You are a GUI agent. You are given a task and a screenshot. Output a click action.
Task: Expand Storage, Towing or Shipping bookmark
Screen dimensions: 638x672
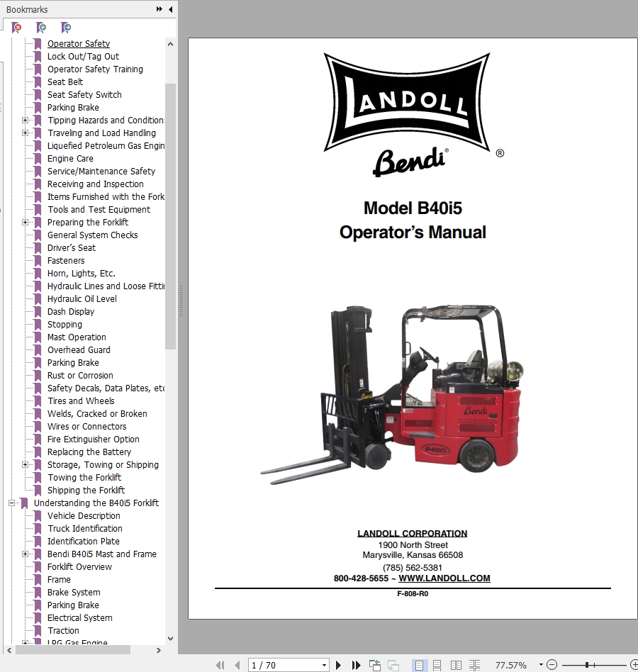(25, 465)
